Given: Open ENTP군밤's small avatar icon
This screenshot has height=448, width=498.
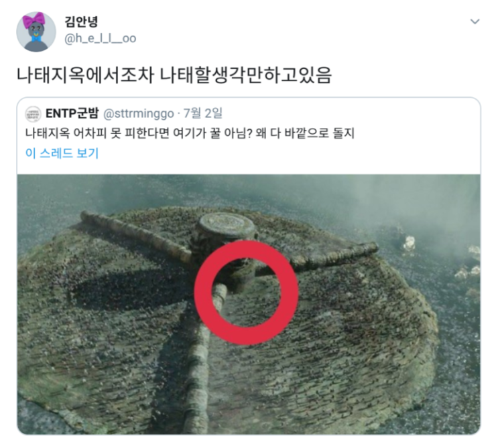Looking at the screenshot, I should 33,114.
